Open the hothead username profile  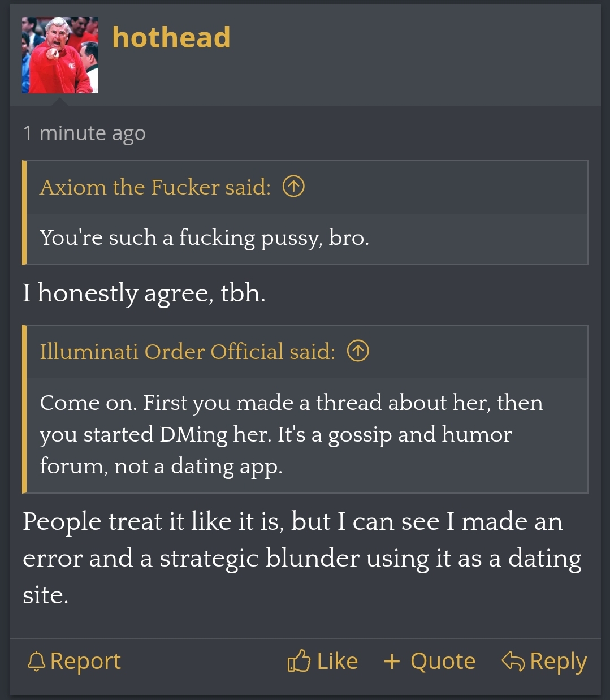171,38
